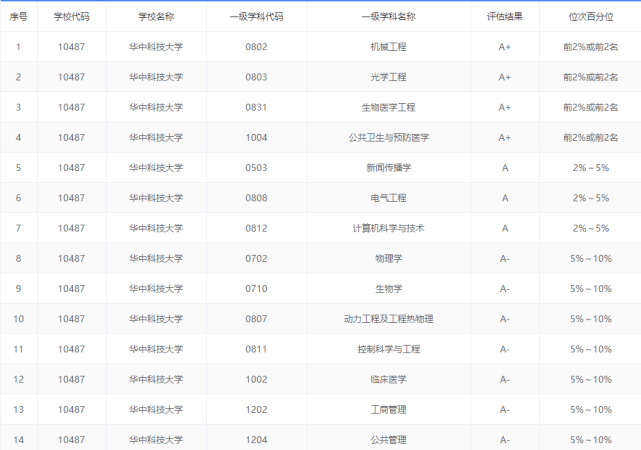Click sequence number 7 cell
The image size is (641, 450).
tap(18, 228)
